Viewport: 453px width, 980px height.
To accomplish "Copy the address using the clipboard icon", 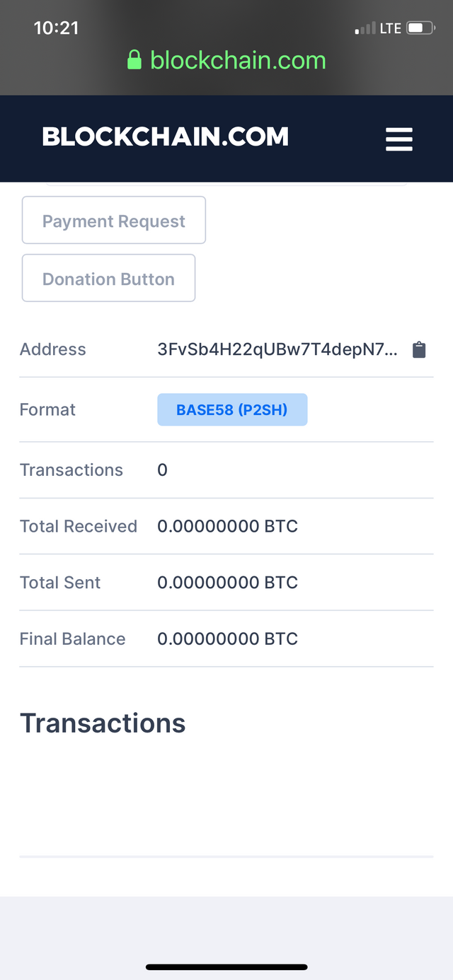I will tap(419, 349).
